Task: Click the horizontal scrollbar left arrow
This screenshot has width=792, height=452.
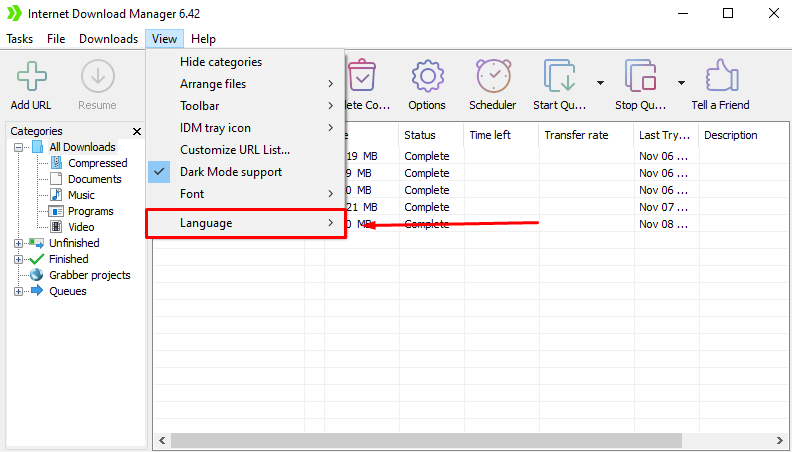Action: tap(162, 440)
